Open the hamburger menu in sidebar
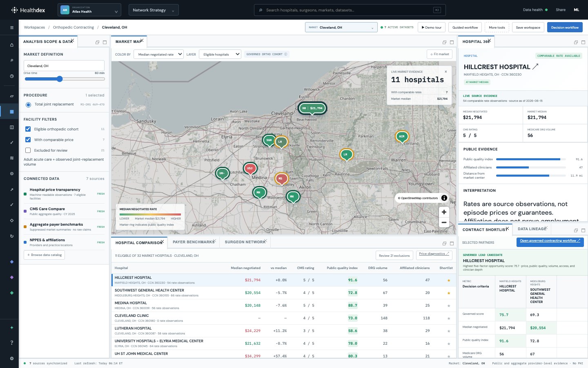This screenshot has width=588, height=368. point(12,28)
